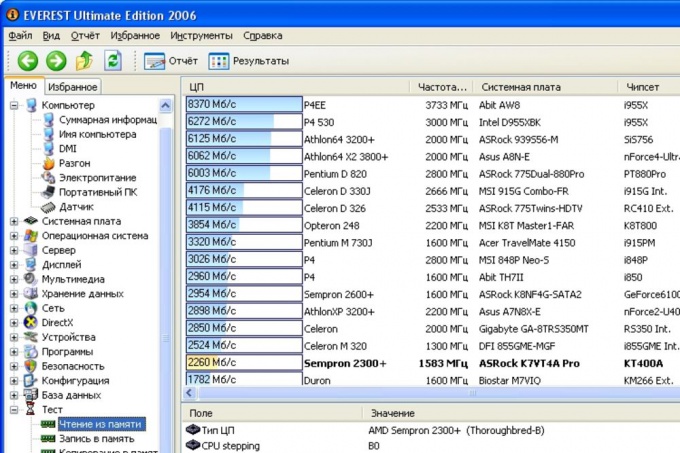Click the Хранение данных disk icon
Image resolution: width=680 pixels, height=453 pixels.
[31, 293]
